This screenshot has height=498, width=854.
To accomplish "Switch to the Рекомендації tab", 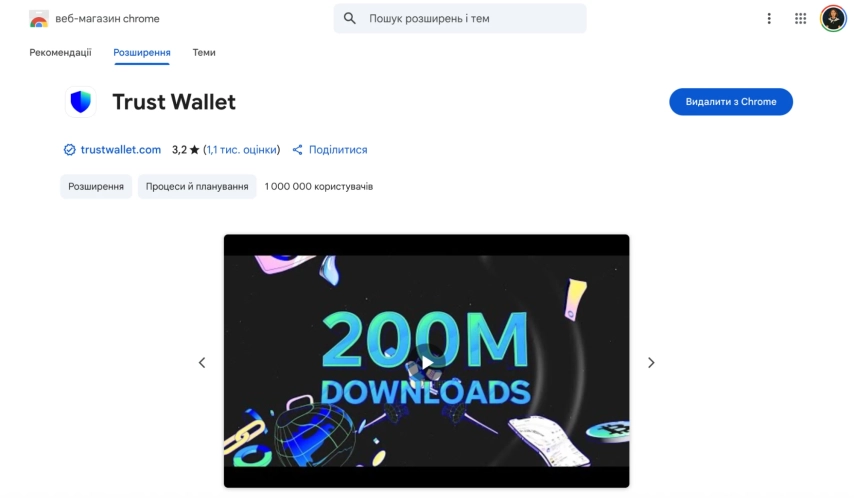I will coord(60,52).
